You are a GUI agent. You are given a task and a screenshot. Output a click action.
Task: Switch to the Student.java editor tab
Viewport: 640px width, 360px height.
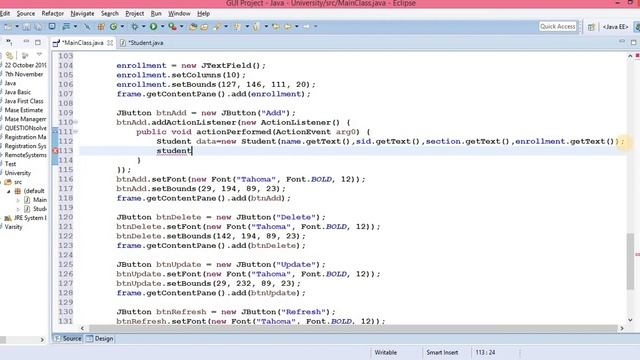pos(142,42)
